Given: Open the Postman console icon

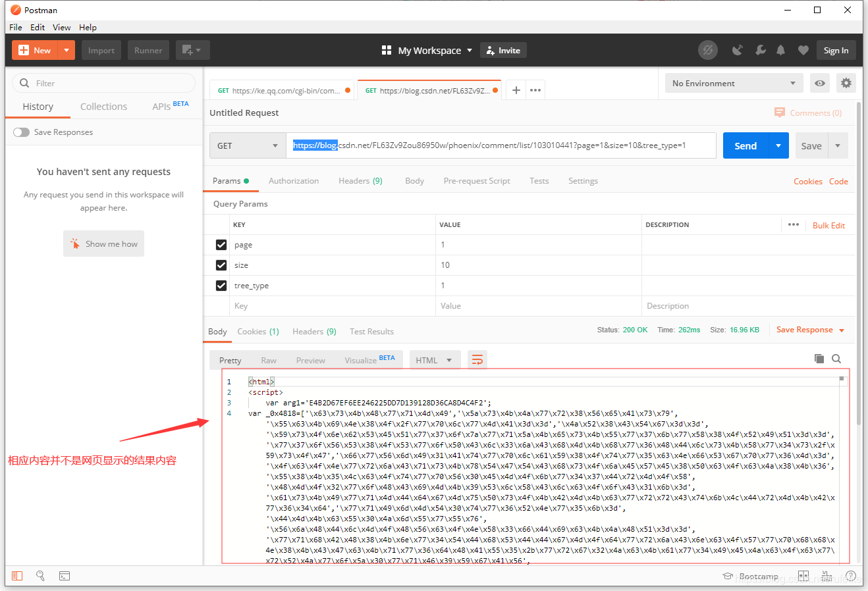Looking at the screenshot, I should pos(65,576).
